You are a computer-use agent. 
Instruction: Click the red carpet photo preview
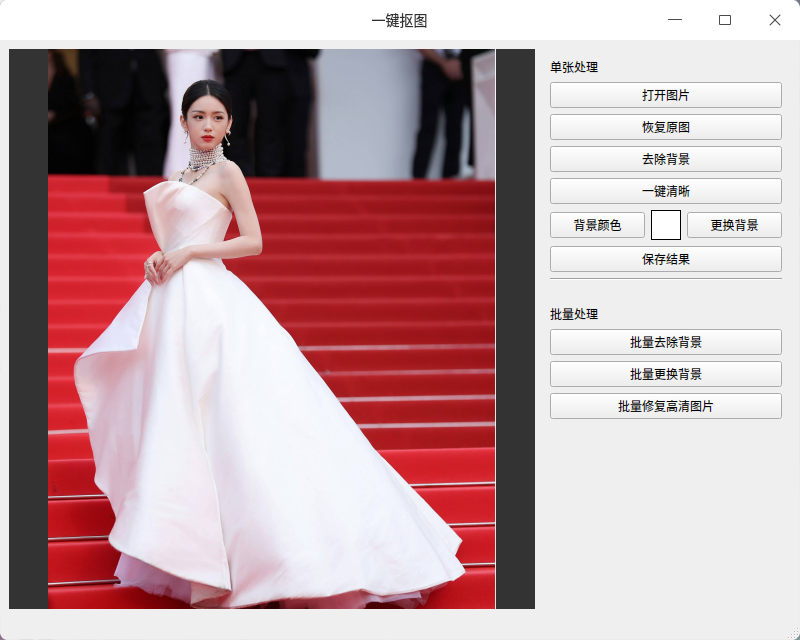[x=271, y=329]
